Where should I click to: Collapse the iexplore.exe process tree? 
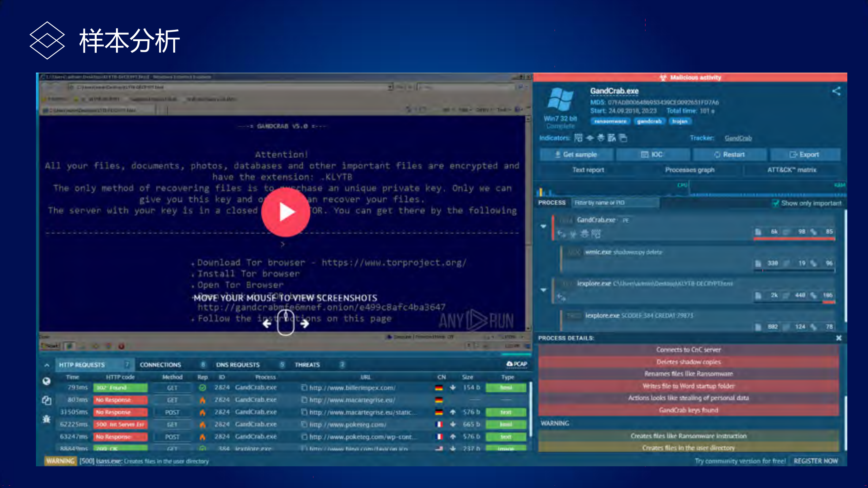543,290
